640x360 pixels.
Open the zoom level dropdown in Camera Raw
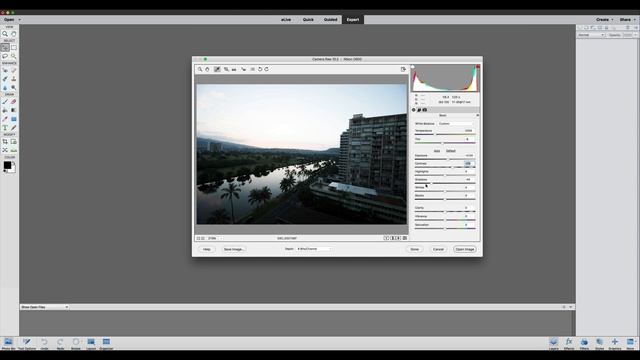[215, 238]
